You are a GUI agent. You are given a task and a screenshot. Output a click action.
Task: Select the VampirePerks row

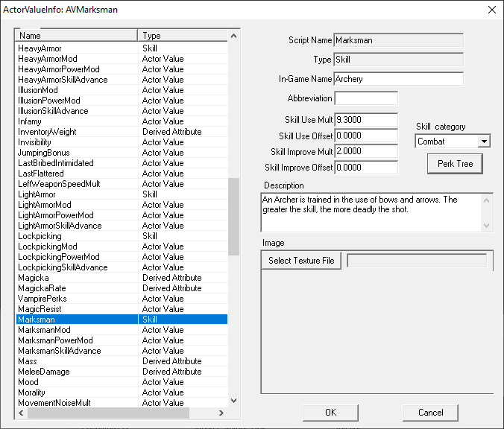(x=122, y=299)
